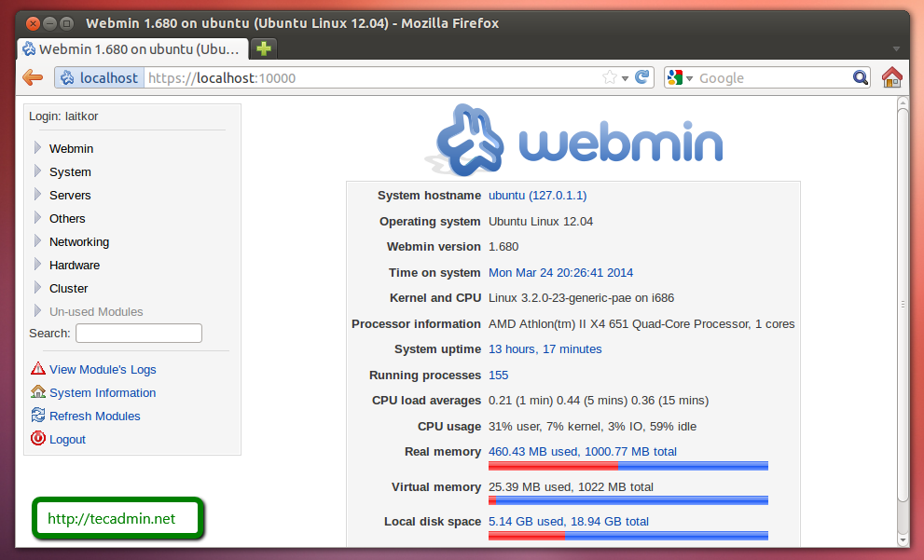Viewport: 924px width, 560px height.
Task: Click the 5.14 GB used disk space link
Action: click(x=568, y=522)
